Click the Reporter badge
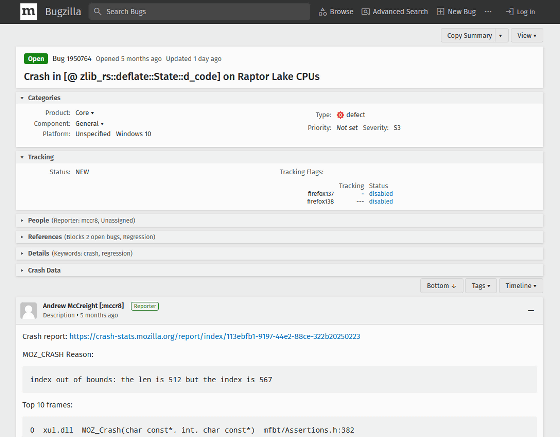The height and width of the screenshot is (437, 560). pos(145,306)
